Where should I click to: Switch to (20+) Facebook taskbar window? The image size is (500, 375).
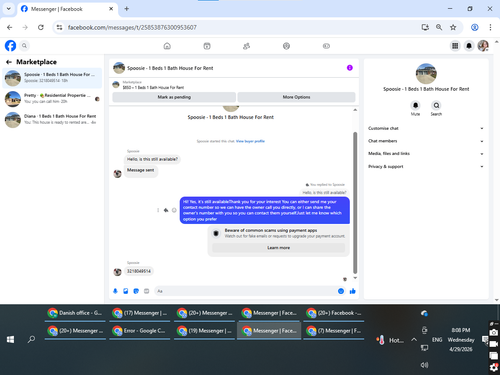pyautogui.click(x=334, y=313)
